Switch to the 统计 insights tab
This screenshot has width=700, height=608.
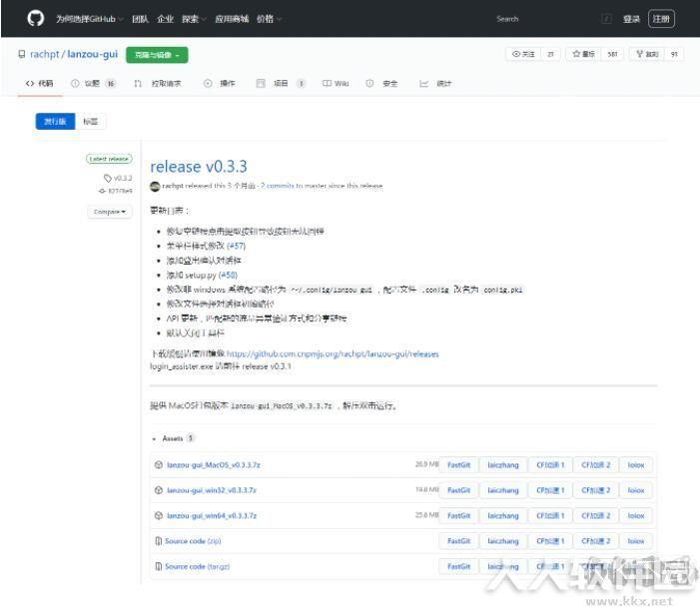point(435,84)
